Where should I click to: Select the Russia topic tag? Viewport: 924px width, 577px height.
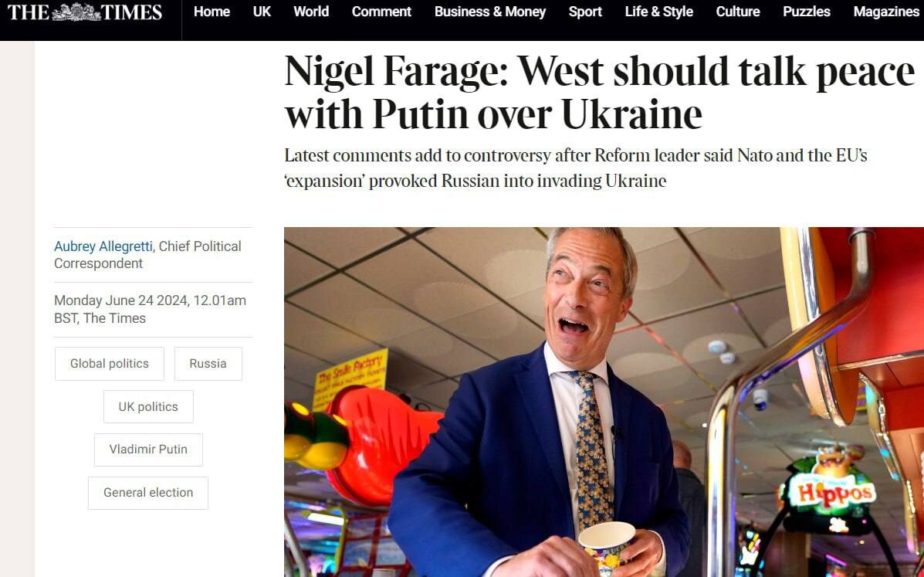tap(208, 364)
